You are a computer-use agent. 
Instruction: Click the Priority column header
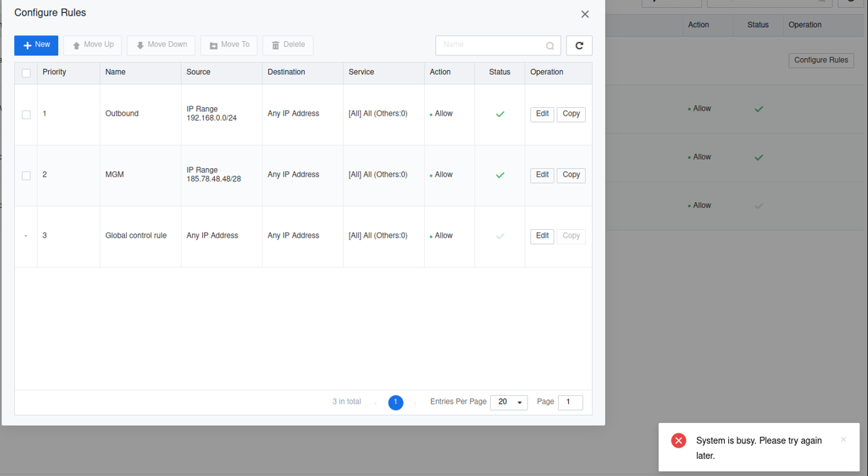click(x=55, y=72)
